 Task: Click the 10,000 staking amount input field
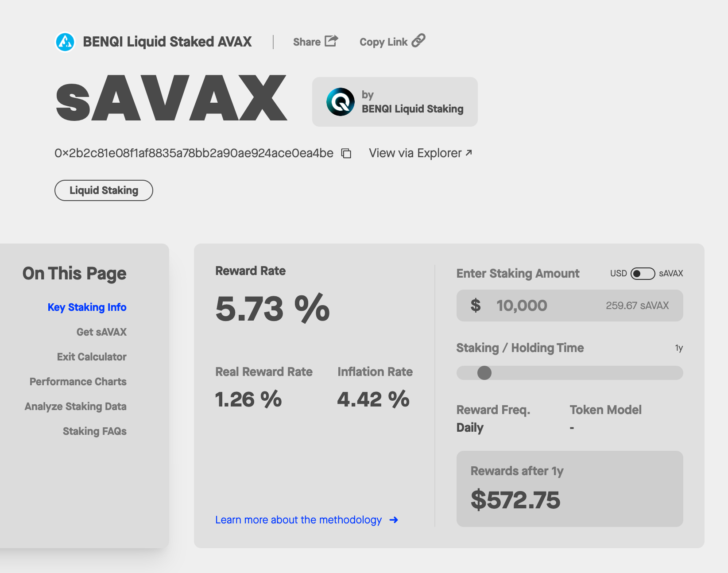(570, 306)
